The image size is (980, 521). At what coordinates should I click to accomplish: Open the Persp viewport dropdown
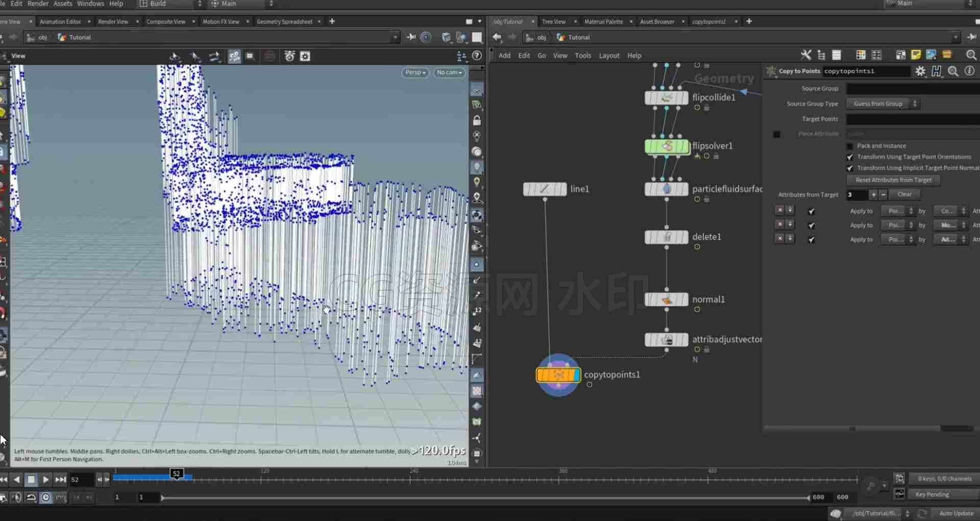[415, 72]
